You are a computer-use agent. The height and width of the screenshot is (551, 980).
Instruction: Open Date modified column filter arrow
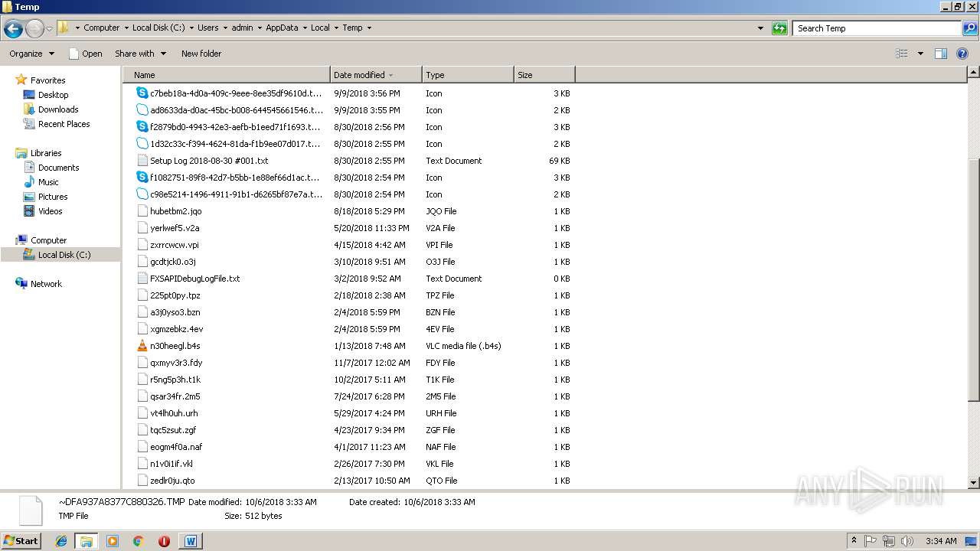pos(391,75)
